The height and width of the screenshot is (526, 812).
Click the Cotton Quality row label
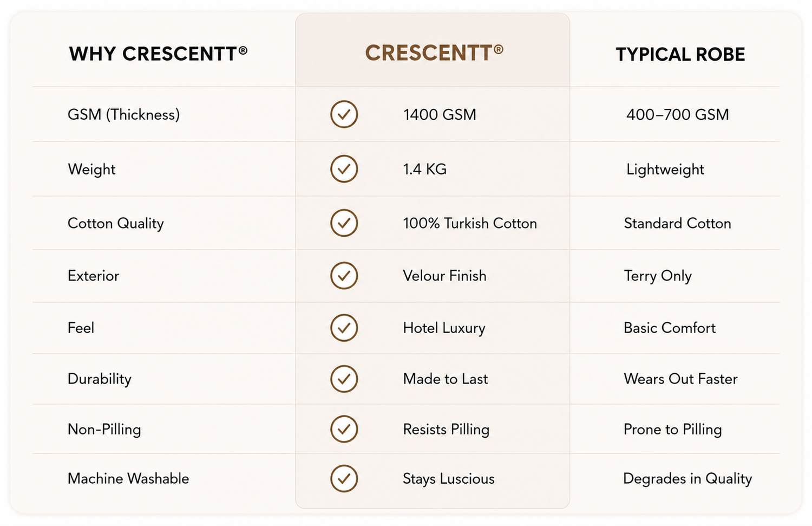click(x=116, y=224)
